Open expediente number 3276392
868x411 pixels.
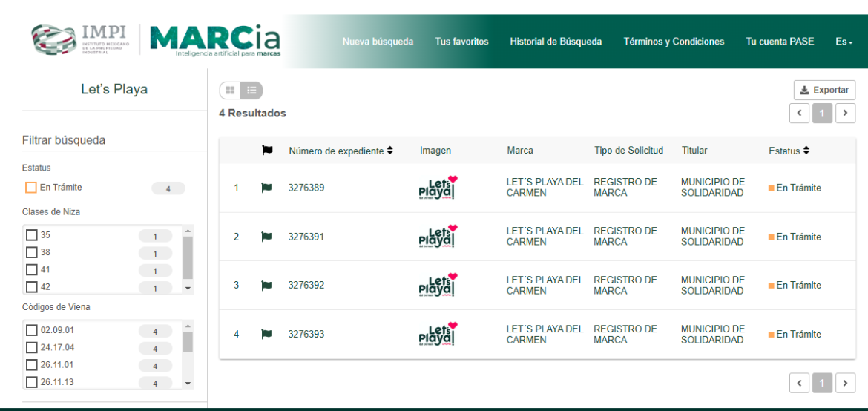[306, 286]
